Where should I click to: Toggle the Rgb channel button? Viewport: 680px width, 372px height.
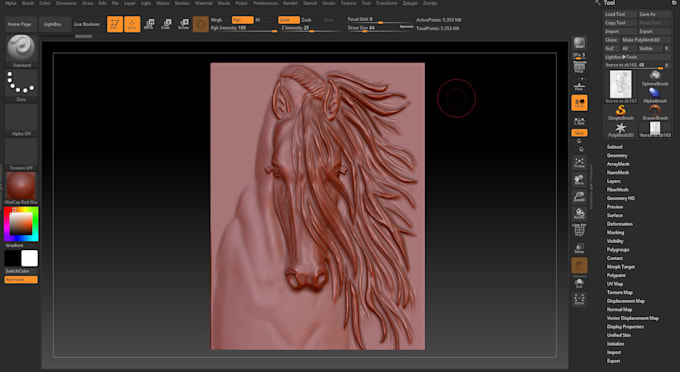(242, 20)
